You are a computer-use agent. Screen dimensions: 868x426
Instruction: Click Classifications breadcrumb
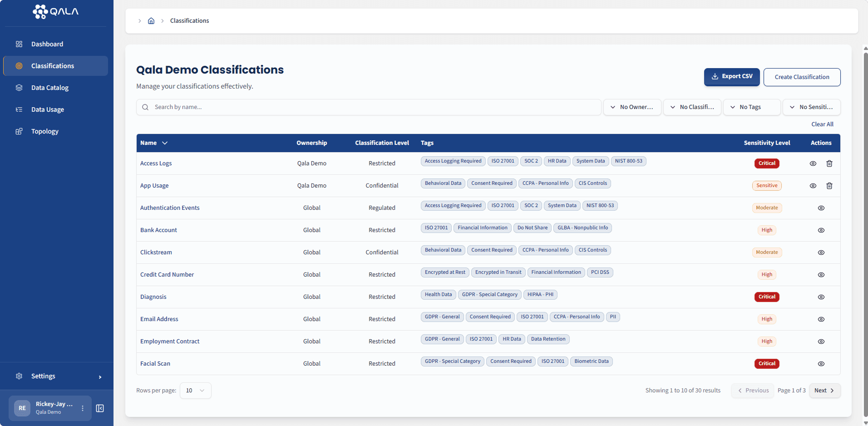click(x=189, y=21)
